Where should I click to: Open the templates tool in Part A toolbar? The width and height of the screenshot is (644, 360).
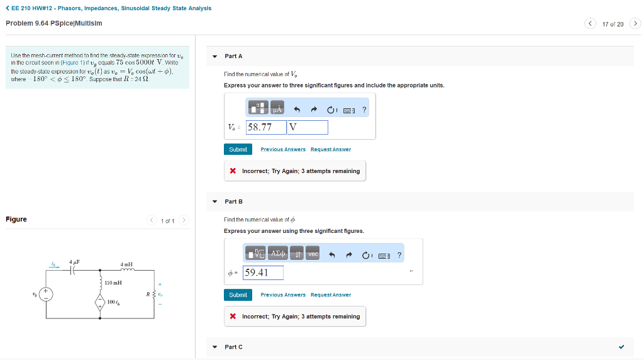(x=259, y=109)
